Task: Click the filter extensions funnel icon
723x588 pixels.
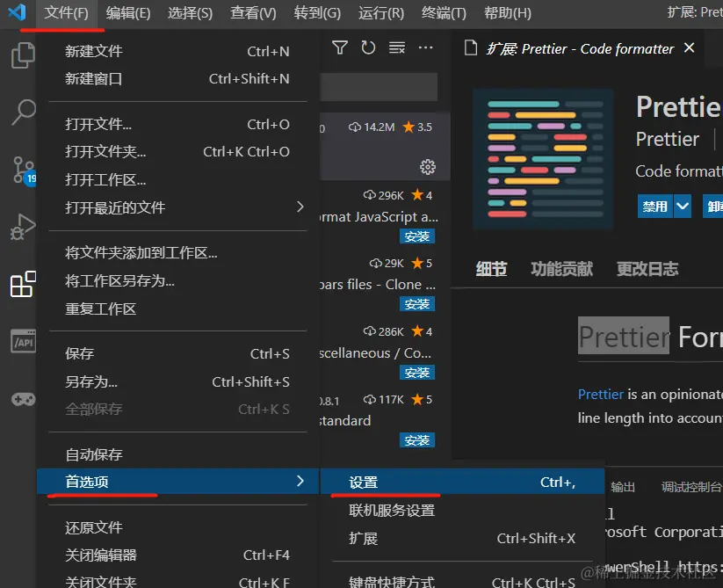Action: pos(339,49)
